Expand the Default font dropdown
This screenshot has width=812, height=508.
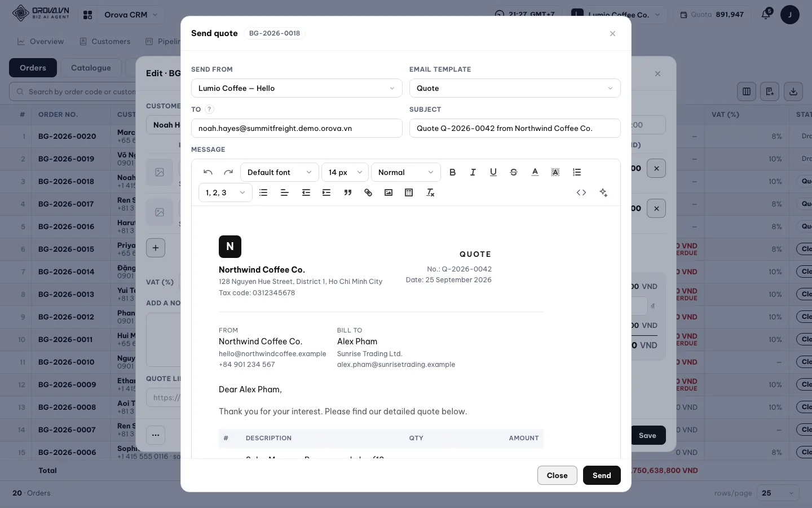[280, 172]
